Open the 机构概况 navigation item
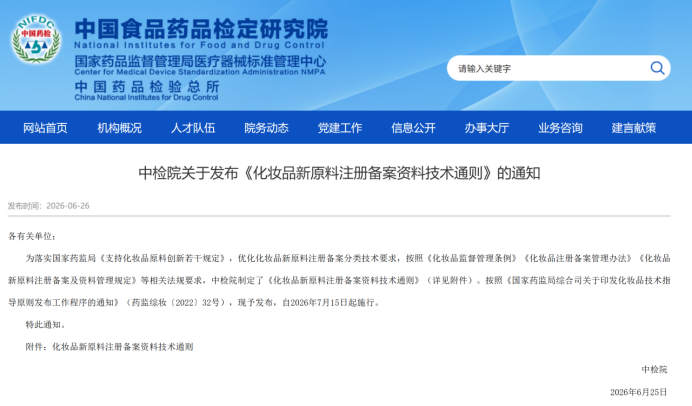 point(119,128)
